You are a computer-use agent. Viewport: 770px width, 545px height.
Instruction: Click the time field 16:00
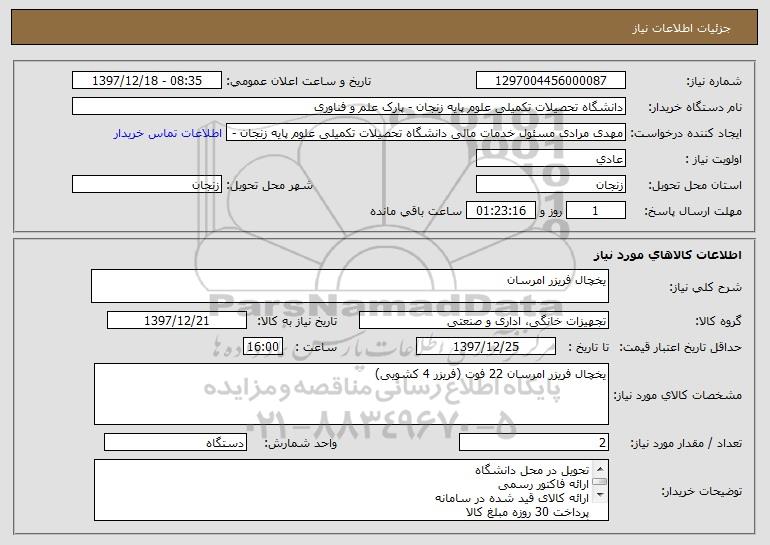(263, 346)
